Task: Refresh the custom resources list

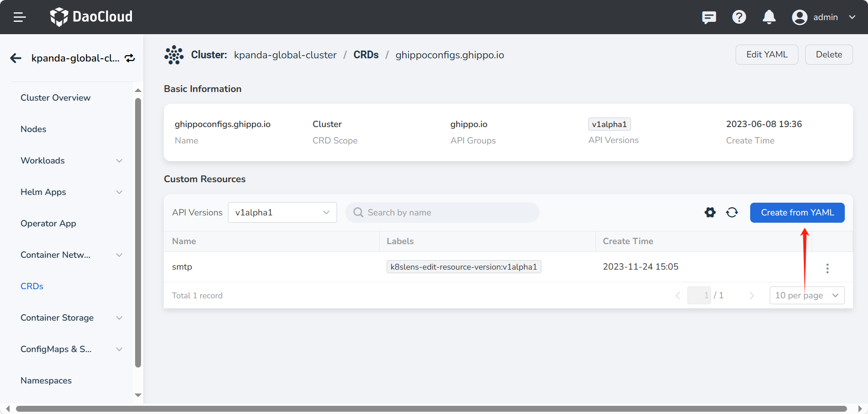Action: pyautogui.click(x=732, y=212)
